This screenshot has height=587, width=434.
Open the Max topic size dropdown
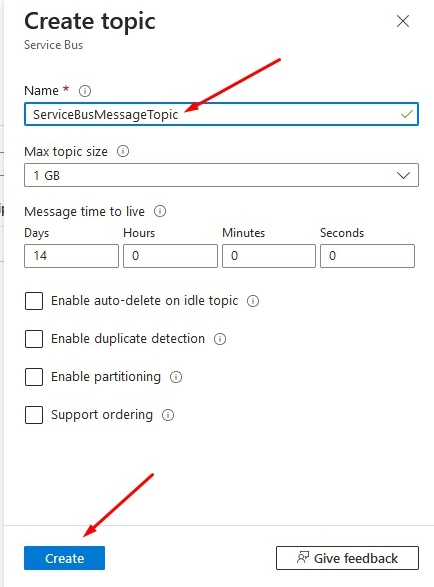point(221,175)
